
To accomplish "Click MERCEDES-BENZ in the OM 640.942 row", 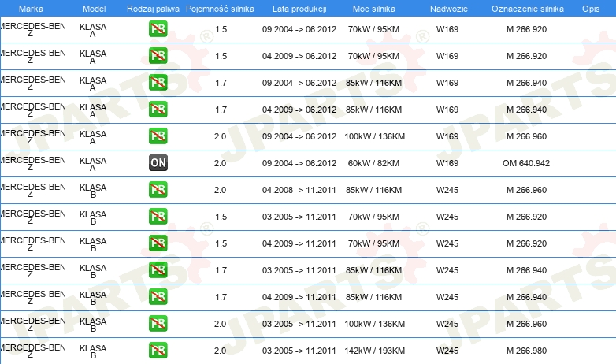I will [x=33, y=164].
